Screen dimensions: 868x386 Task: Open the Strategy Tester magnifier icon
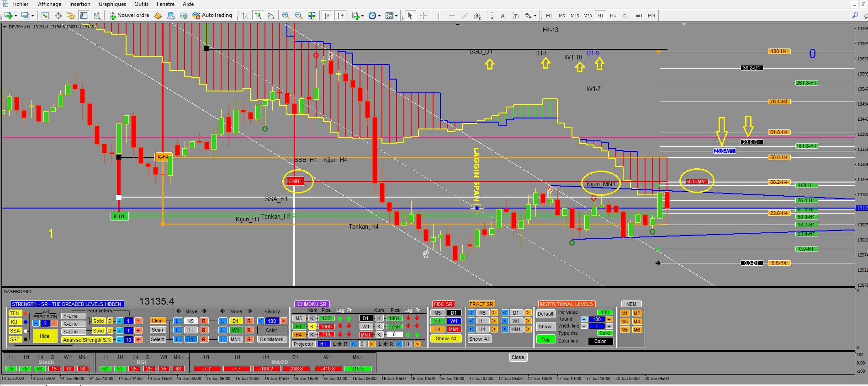coord(96,16)
